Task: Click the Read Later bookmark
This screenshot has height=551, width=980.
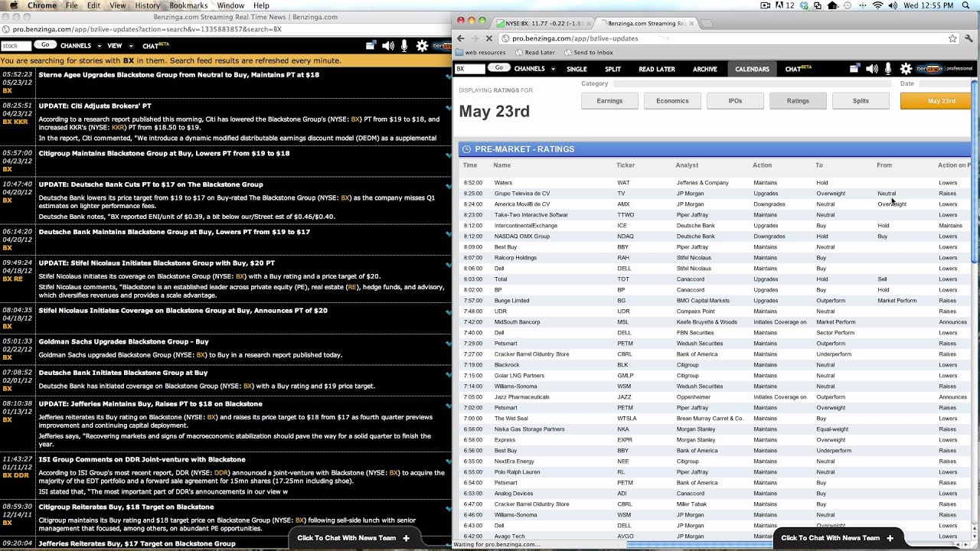Action: click(x=534, y=53)
